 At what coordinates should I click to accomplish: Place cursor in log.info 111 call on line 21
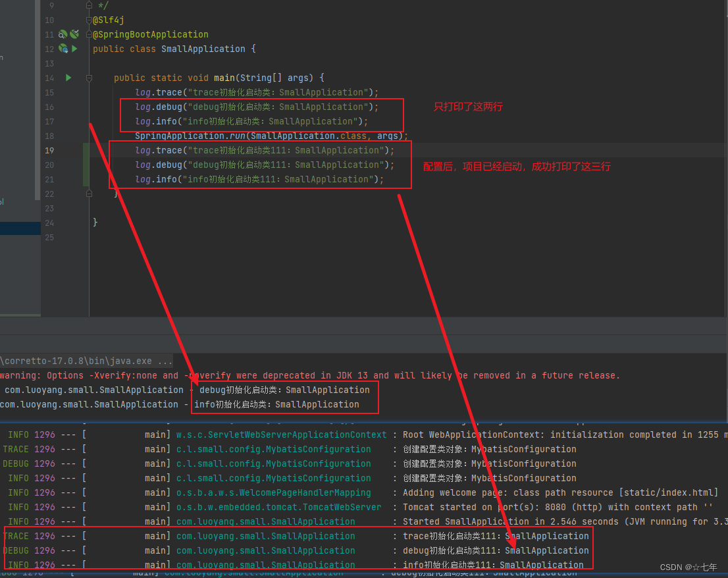click(259, 179)
